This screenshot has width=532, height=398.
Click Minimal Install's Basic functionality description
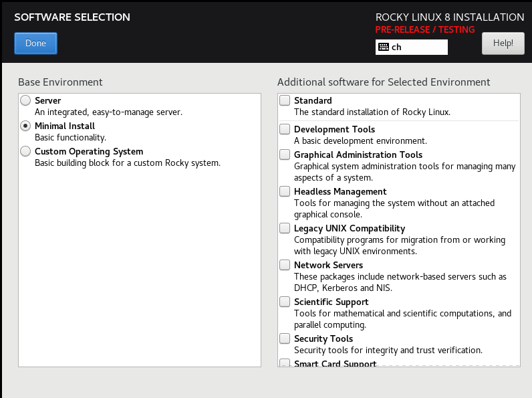(x=71, y=138)
